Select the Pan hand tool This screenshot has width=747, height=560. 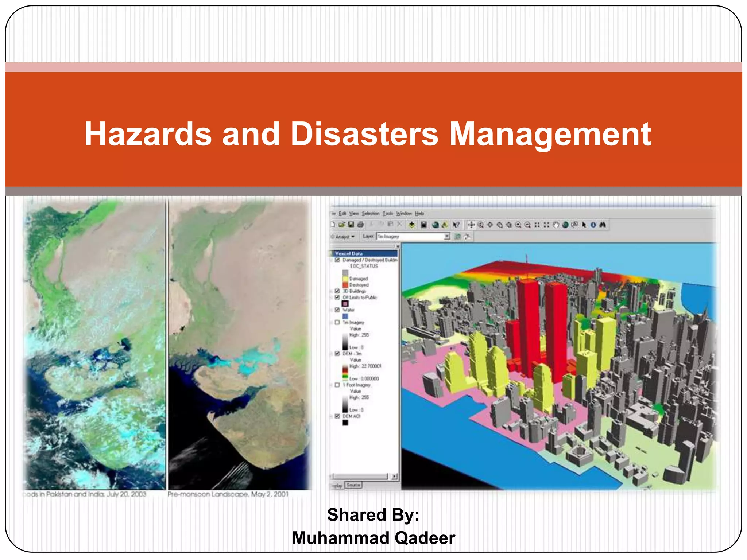tap(556, 225)
